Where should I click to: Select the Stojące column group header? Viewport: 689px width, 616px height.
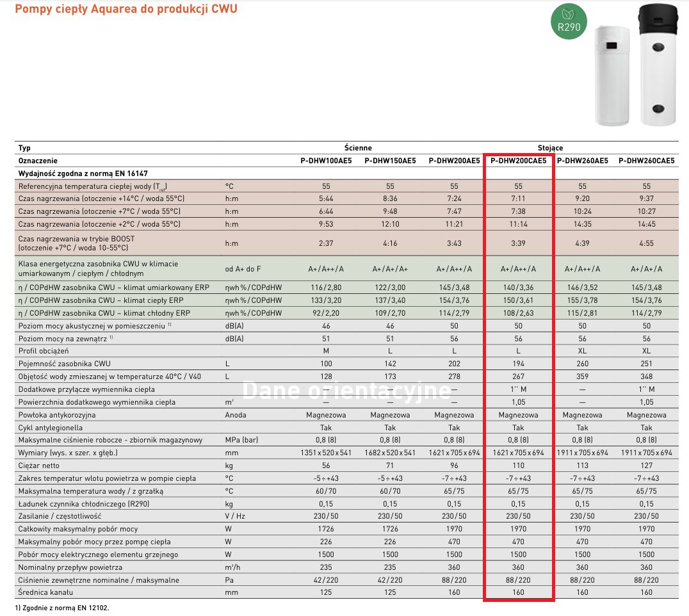click(550, 148)
